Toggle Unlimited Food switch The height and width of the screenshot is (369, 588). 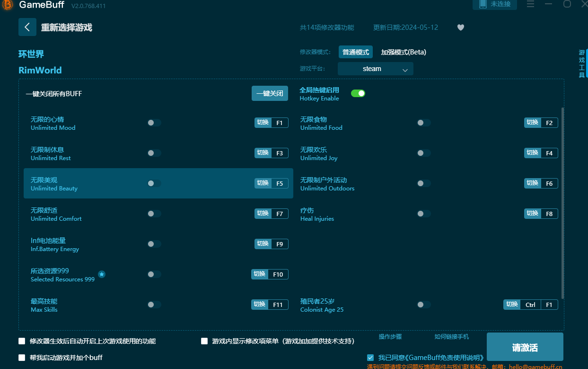[424, 123]
